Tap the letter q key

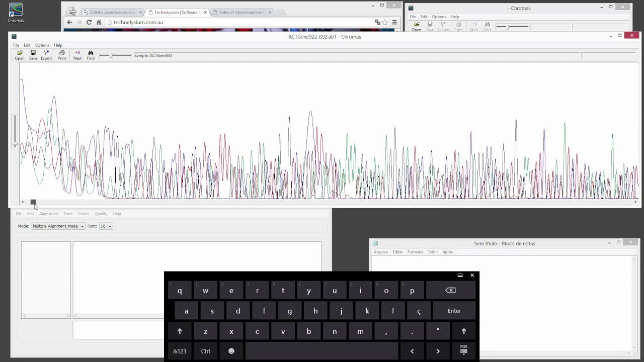180,291
